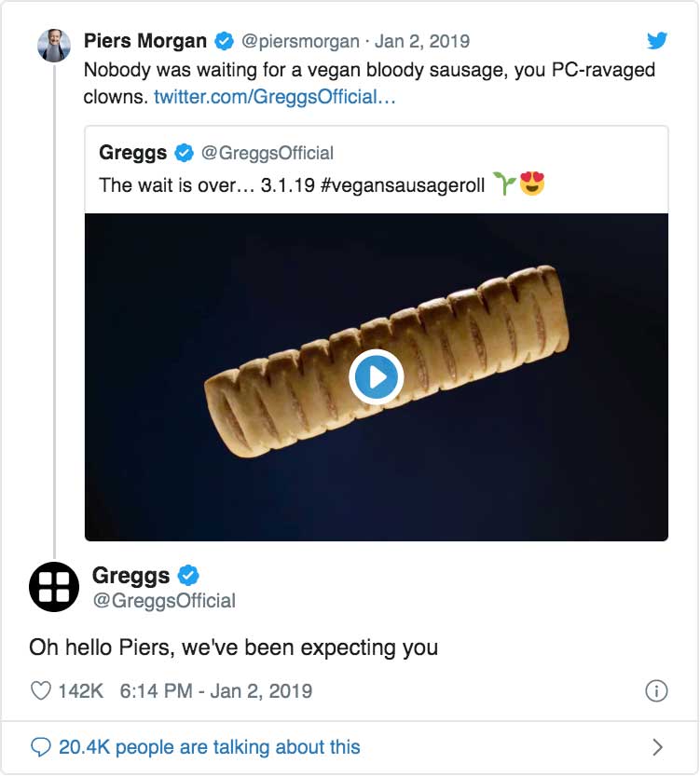Click the Greggs logo avatar
Image resolution: width=700 pixels, height=777 pixels.
tap(53, 586)
